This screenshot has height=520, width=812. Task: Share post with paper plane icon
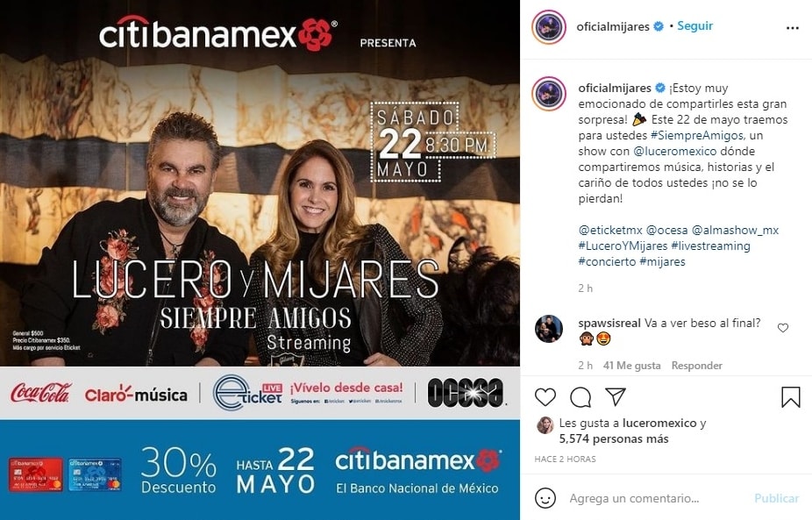[616, 396]
